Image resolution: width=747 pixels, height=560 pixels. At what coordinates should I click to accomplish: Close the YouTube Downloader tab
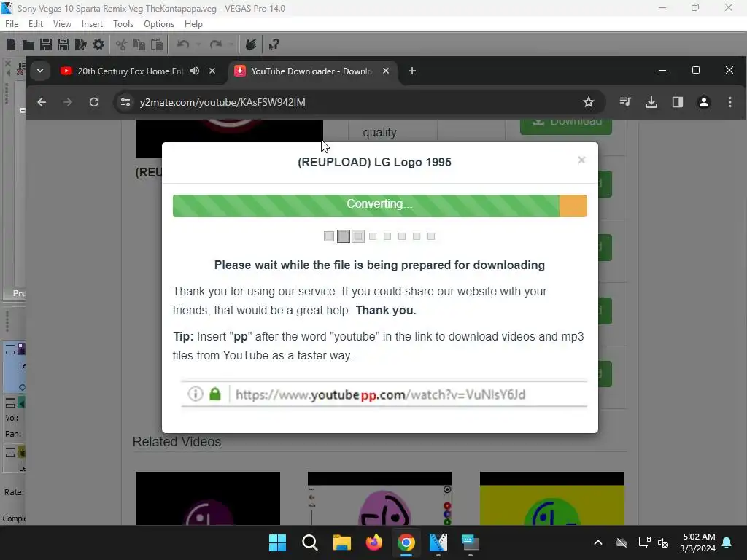386,71
